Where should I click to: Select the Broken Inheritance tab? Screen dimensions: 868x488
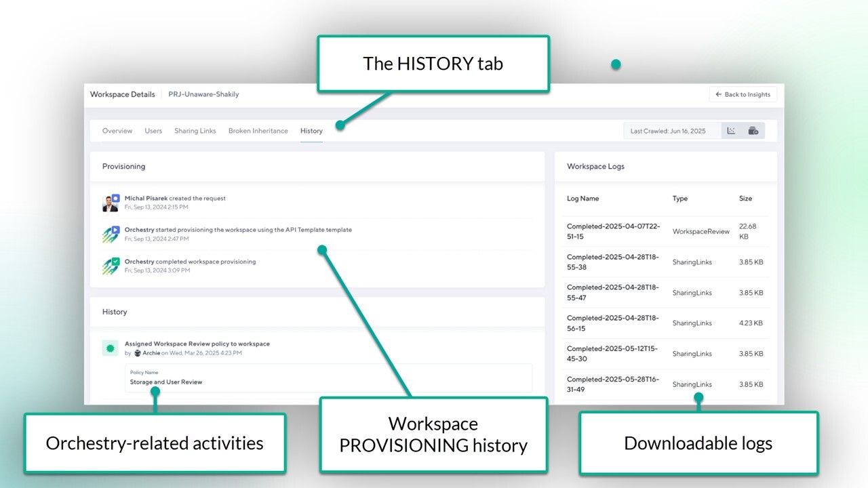(x=258, y=131)
